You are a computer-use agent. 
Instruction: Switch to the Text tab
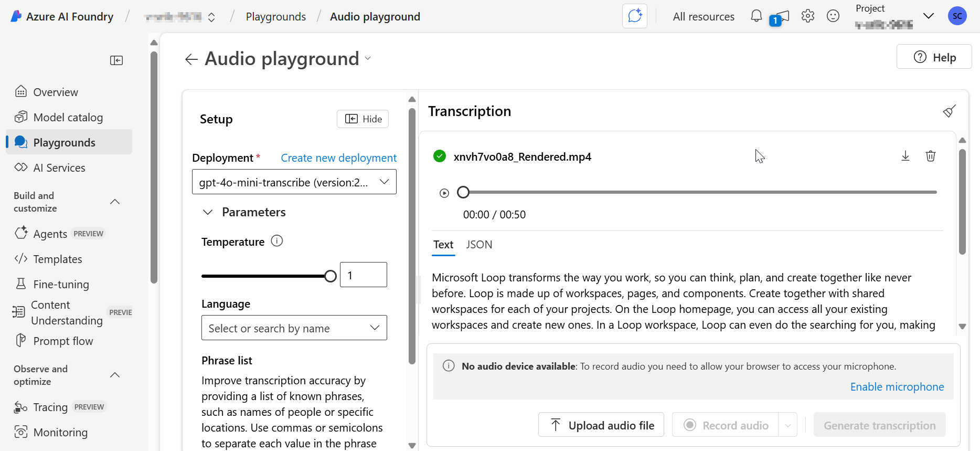[x=443, y=245]
